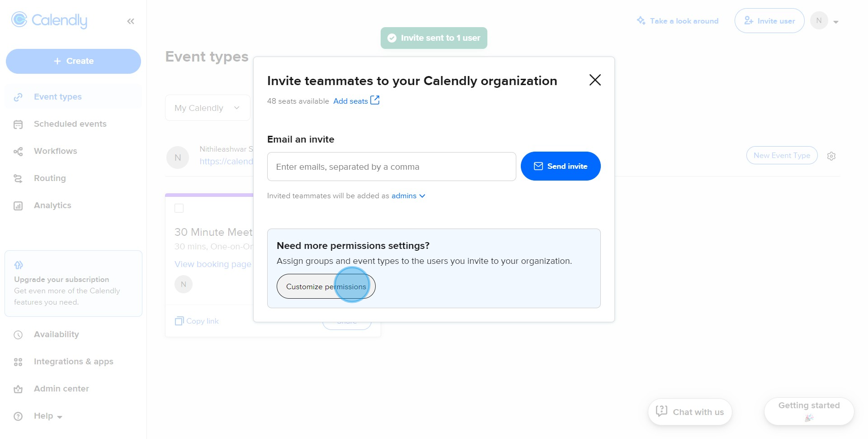Click the Analytics chart icon
This screenshot has width=868, height=439.
(x=18, y=206)
